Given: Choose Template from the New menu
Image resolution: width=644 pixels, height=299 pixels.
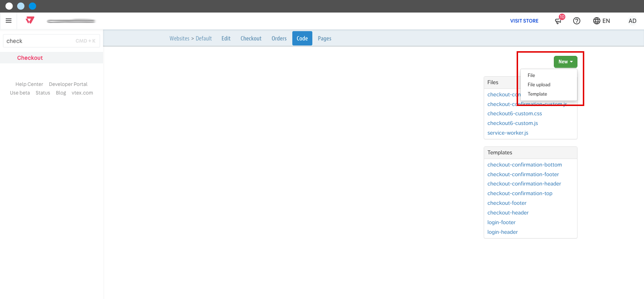Looking at the screenshot, I should 548,94.
